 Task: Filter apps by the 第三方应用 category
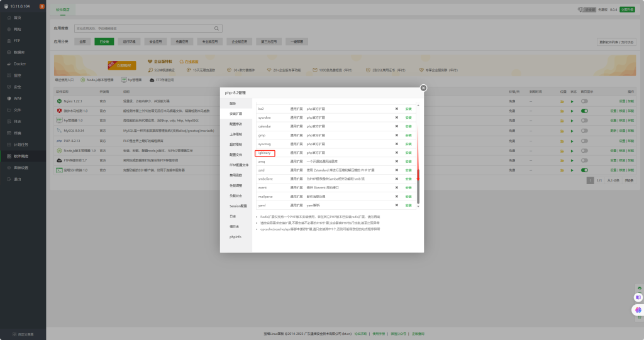point(269,41)
